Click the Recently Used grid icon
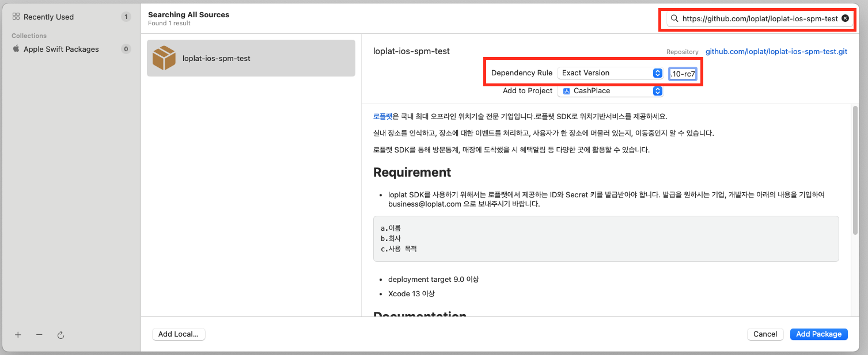 tap(16, 17)
